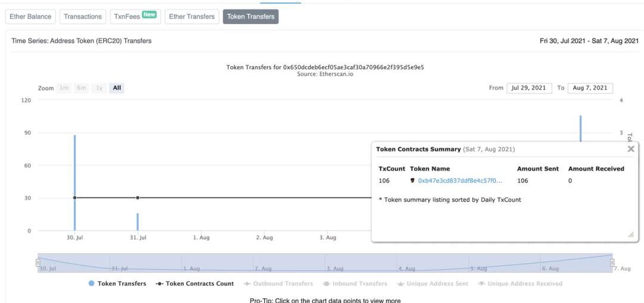The width and height of the screenshot is (644, 303).
Task: Enable the Unique Address Received series
Action: pos(521,283)
